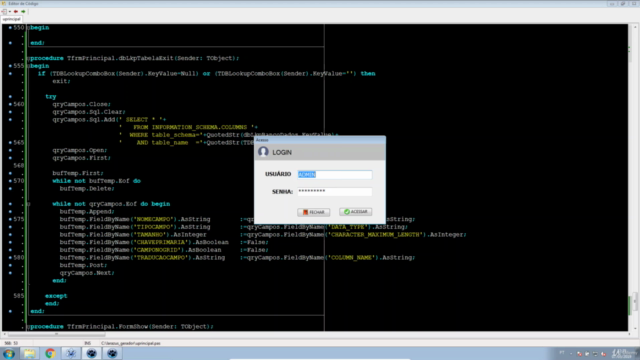Click the 'except' keyword at line 585
640x360 pixels.
click(x=56, y=296)
